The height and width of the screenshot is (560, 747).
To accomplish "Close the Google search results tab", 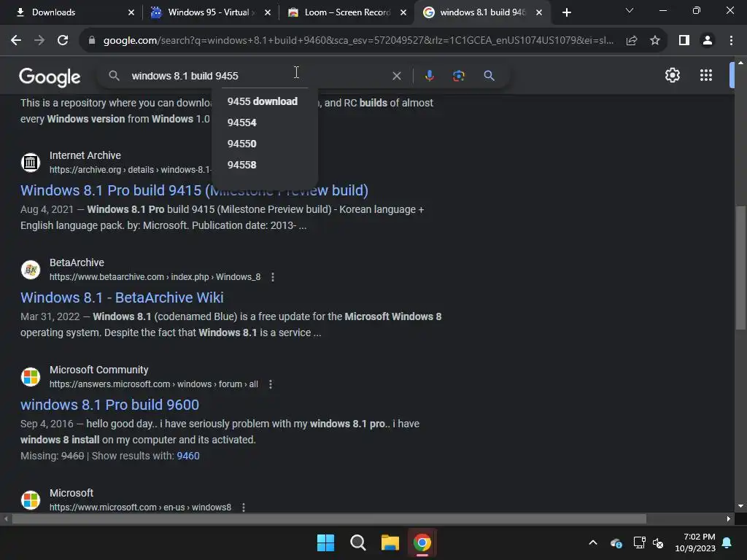I will point(539,13).
